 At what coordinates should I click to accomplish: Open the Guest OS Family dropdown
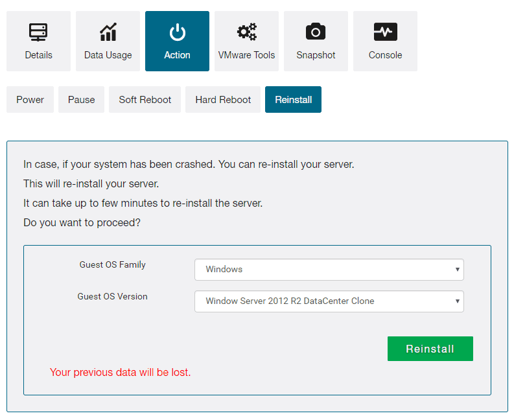(x=329, y=270)
